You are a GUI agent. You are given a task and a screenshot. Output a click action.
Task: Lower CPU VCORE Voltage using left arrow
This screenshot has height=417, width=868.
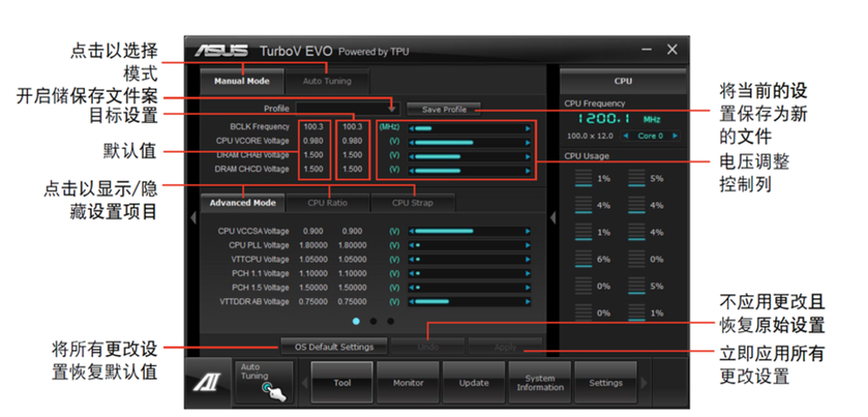(411, 142)
